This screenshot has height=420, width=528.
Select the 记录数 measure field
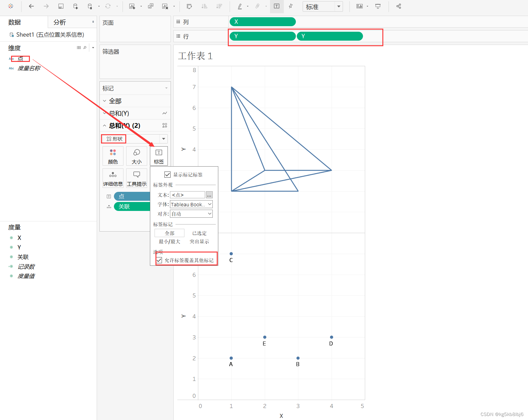click(x=26, y=267)
